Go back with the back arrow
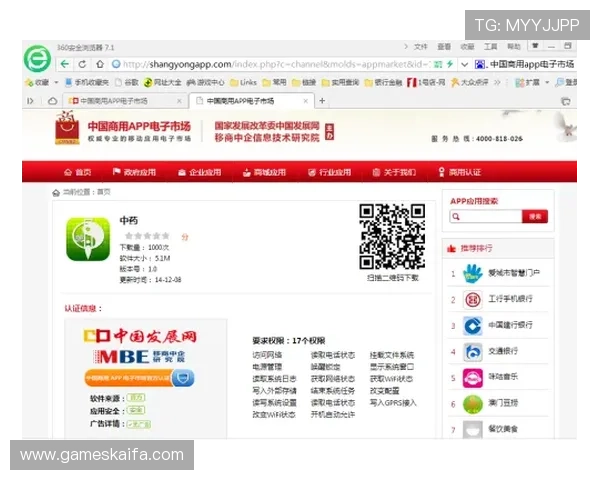The width and height of the screenshot is (600, 480). tap(65, 64)
